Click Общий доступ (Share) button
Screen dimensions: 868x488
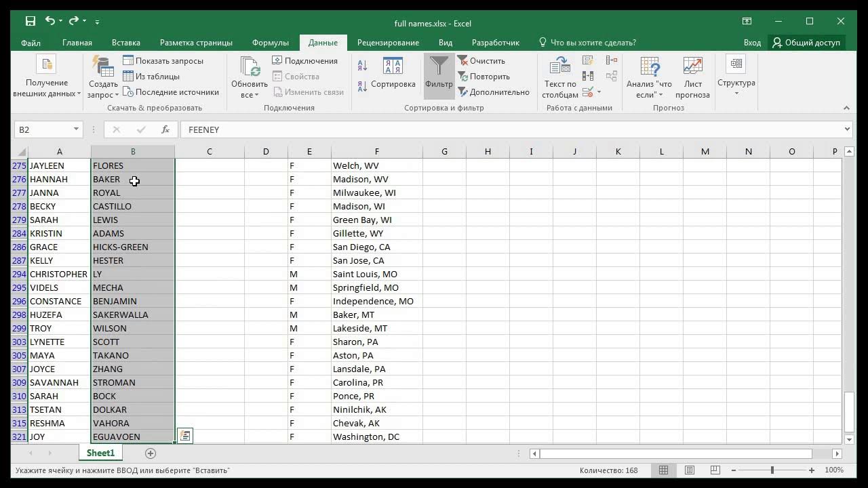(806, 43)
